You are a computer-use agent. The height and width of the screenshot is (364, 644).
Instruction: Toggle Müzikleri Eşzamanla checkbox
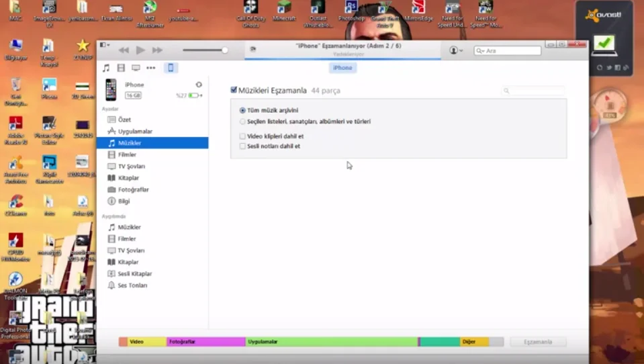[234, 90]
